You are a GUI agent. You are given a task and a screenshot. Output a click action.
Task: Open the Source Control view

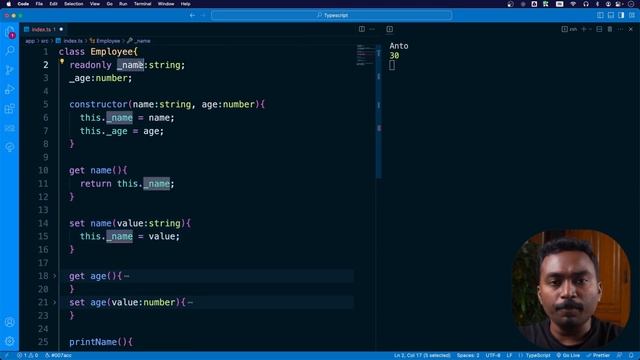tap(10, 70)
